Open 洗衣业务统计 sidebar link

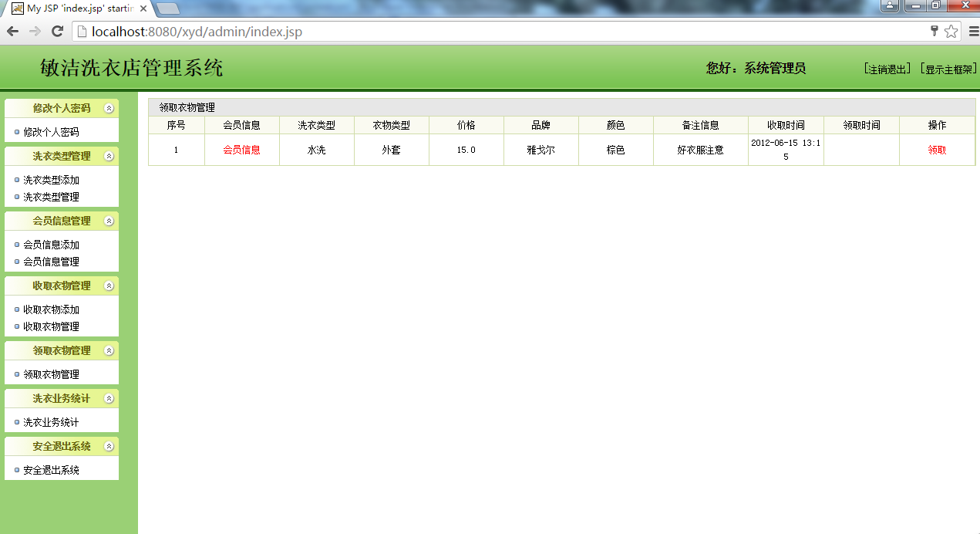coord(51,422)
